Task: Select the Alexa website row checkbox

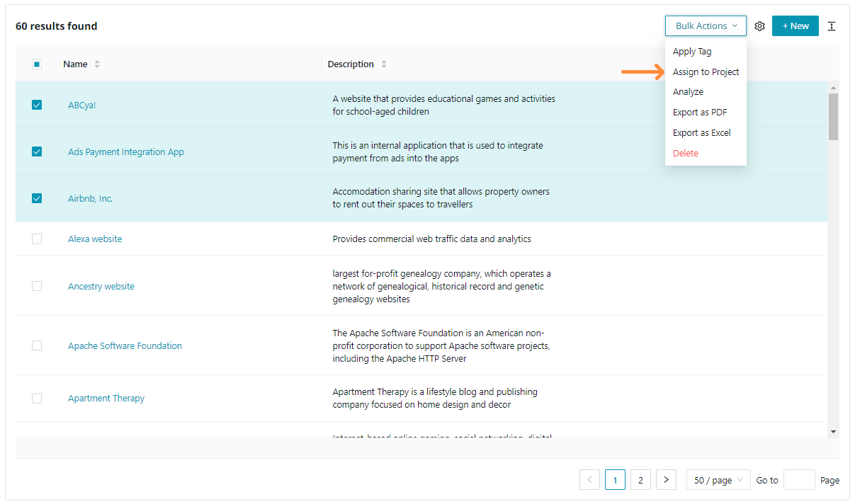Action: click(x=37, y=239)
